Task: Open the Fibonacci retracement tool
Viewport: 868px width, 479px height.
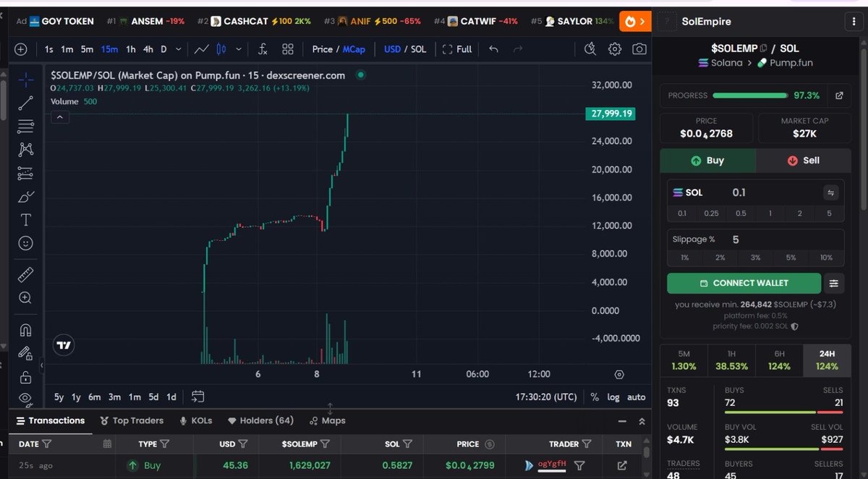Action: (26, 127)
